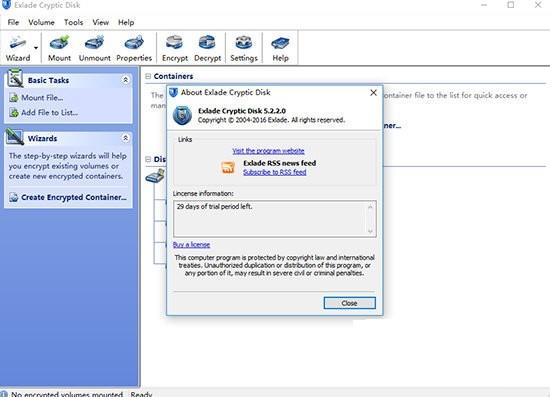Open the Volume menu
550x397 pixels.
(x=41, y=22)
